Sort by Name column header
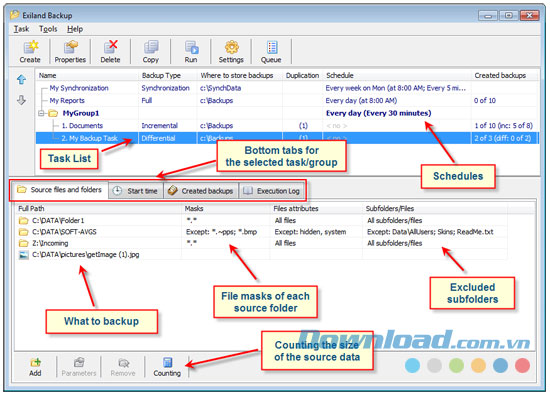550x397 pixels. point(88,75)
